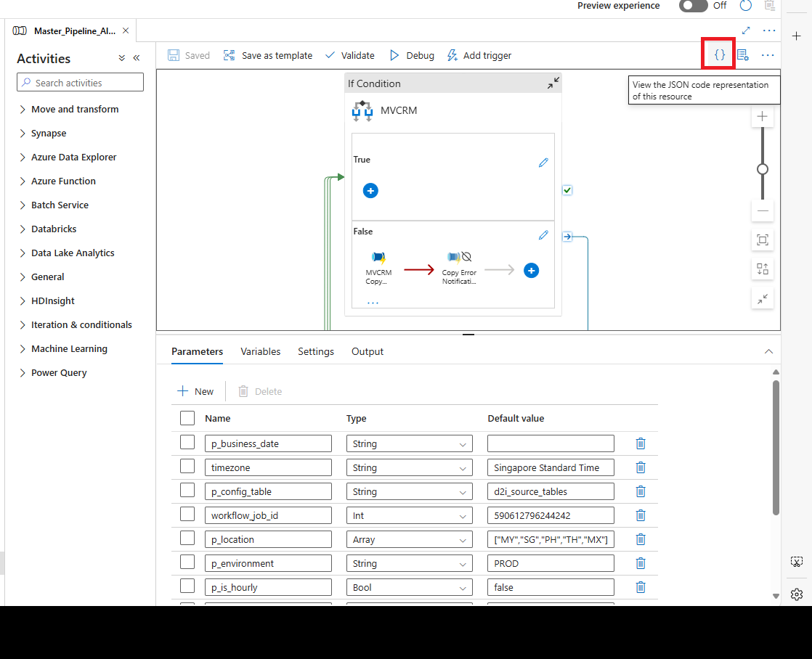Open settings gear in the right sidebar
This screenshot has width=812, height=659.
point(797,594)
